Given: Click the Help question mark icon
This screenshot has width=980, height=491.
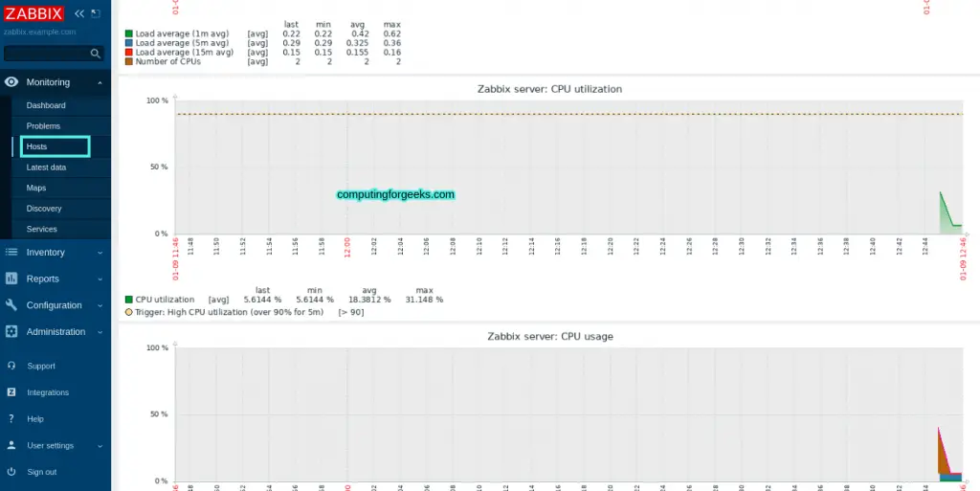Looking at the screenshot, I should pyautogui.click(x=11, y=419).
